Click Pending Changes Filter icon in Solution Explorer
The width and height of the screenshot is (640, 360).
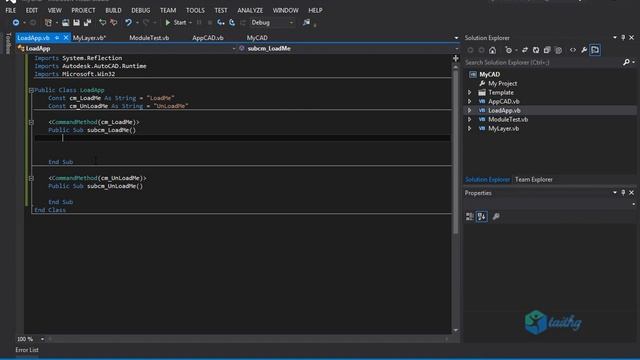coord(508,50)
